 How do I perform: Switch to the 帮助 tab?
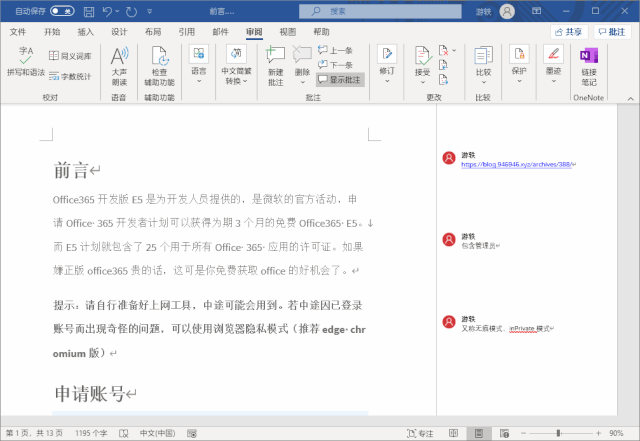[321, 32]
